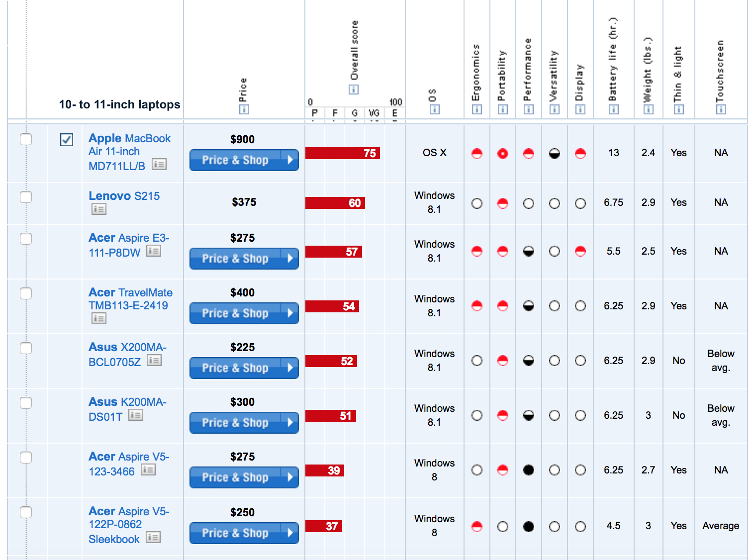The width and height of the screenshot is (754, 560).
Task: Tick the checkbox for Asus X200MA-BCL0705Z
Action: 26,348
